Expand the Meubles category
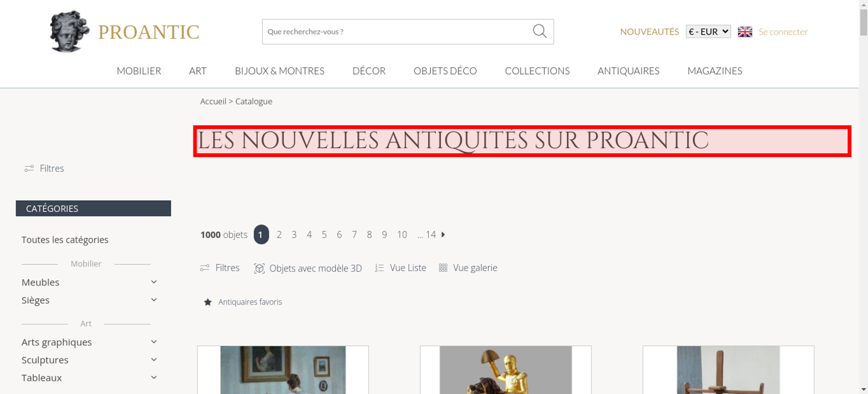Image resolution: width=868 pixels, height=394 pixels. coord(154,282)
